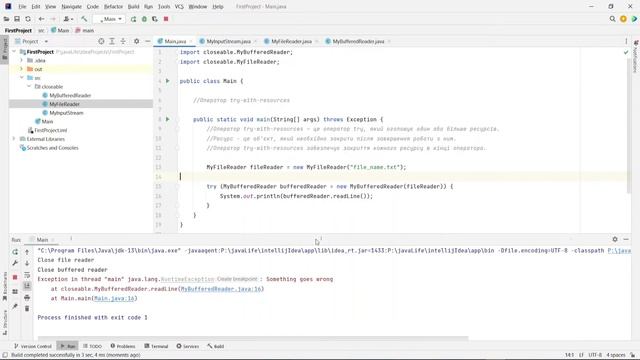
Task: Open the Terminal tool window
Action: tap(156, 346)
